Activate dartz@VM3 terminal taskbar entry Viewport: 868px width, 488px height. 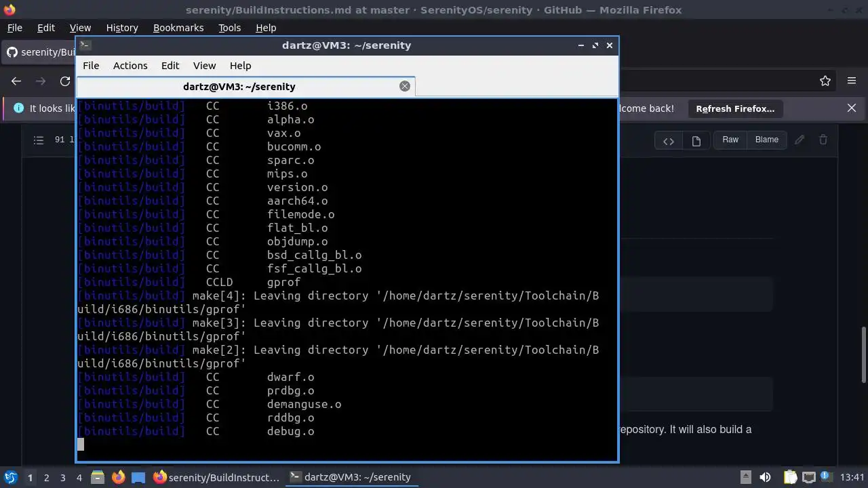(x=351, y=477)
